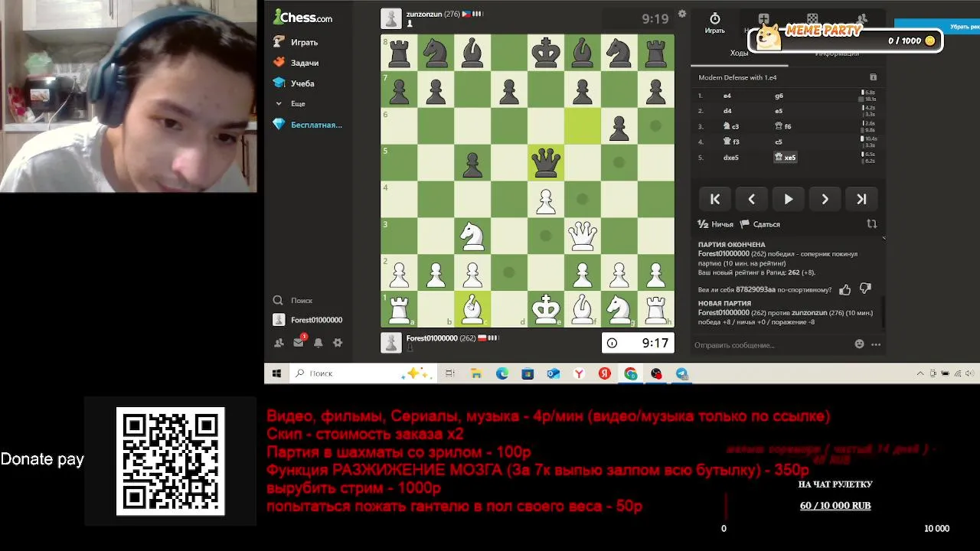Click opponent zunzonzun's avatar
Screen dimensions: 980x551
[391, 18]
